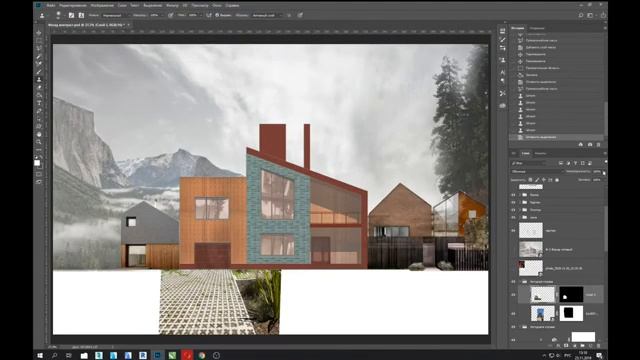Hide the lowest group folder via eye
Image resolution: width=640 pixels, height=360 pixels.
[x=513, y=327]
